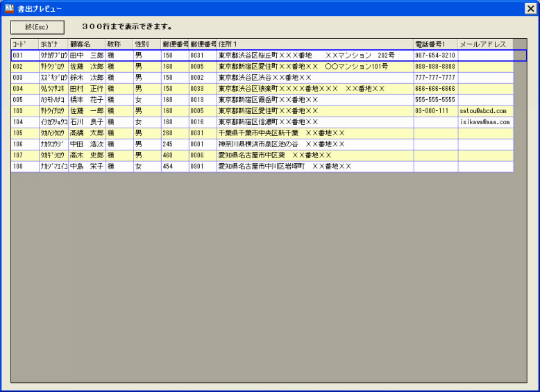Select the phone number 888-888-8888
Viewport: 540px width, 392px height.
pos(435,67)
